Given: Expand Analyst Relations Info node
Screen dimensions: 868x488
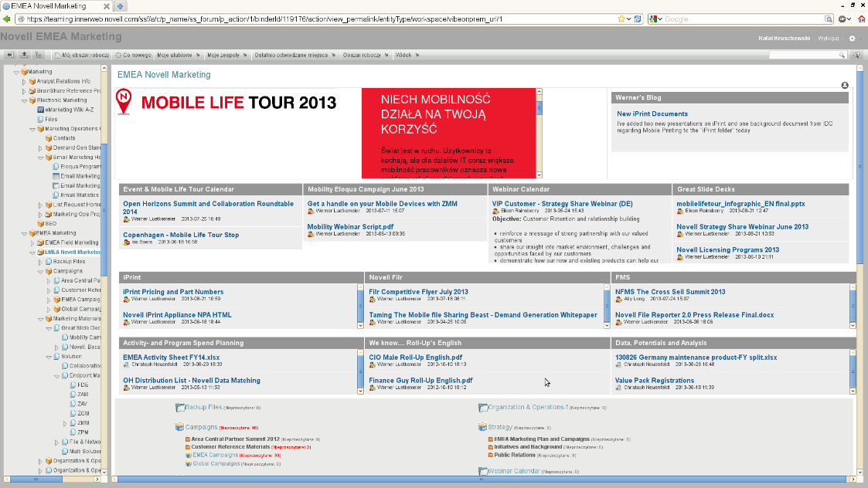Looking at the screenshot, I should point(24,81).
